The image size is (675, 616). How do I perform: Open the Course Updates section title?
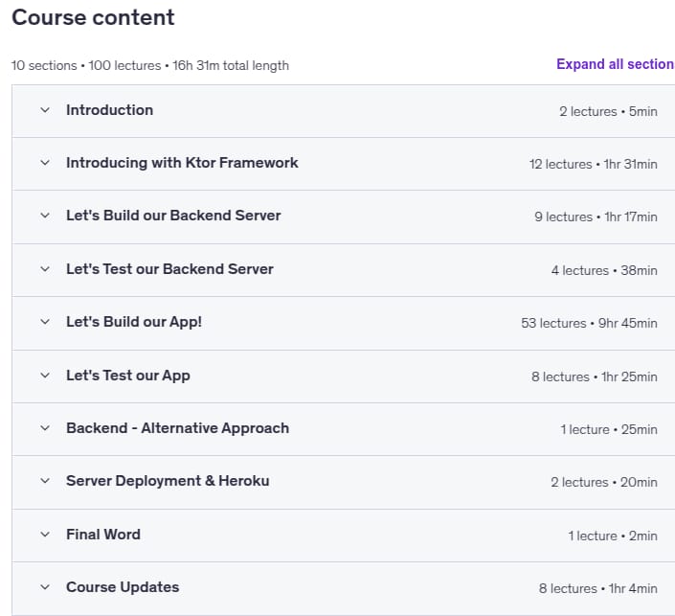(x=123, y=587)
